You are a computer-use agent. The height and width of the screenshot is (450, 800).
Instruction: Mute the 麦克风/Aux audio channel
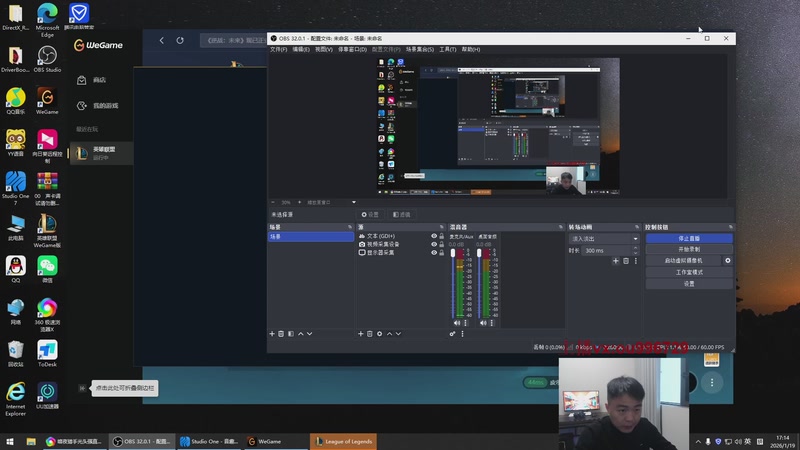(x=457, y=323)
